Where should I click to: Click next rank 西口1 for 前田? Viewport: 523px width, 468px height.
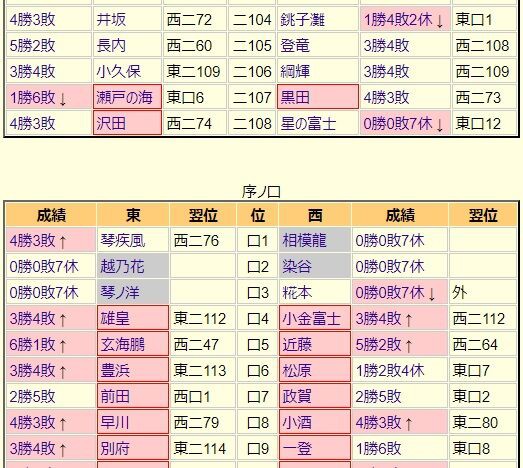click(x=192, y=397)
